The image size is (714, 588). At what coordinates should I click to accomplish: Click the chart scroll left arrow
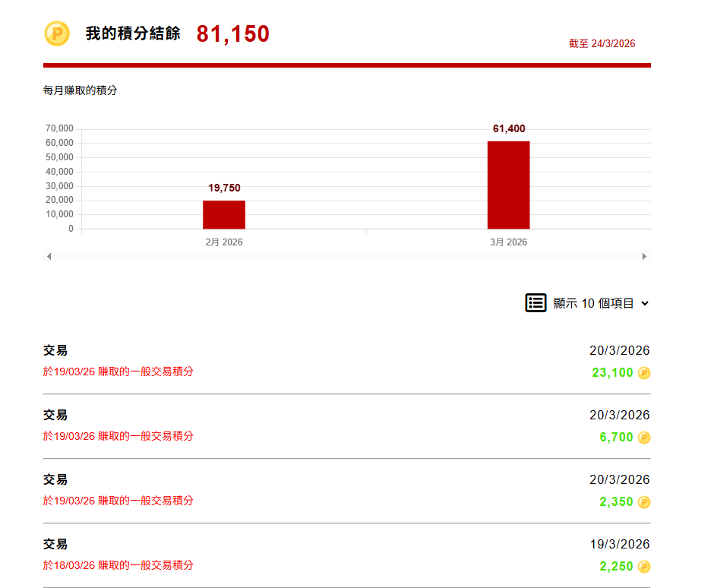(49, 257)
